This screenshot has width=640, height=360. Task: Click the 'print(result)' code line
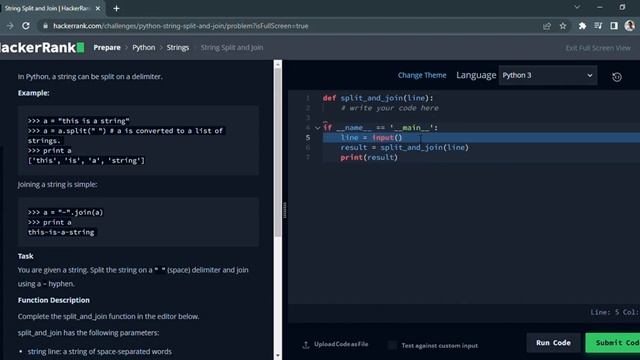coord(369,157)
